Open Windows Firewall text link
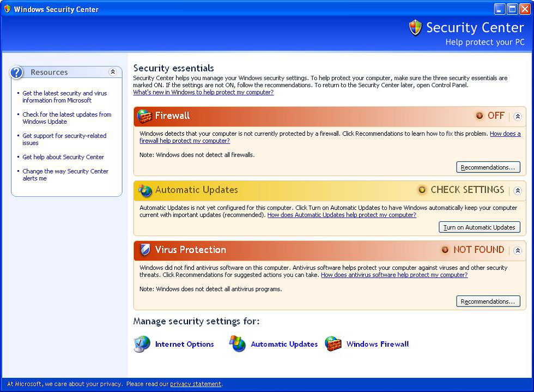Image resolution: width=534 pixels, height=392 pixels. pos(377,344)
